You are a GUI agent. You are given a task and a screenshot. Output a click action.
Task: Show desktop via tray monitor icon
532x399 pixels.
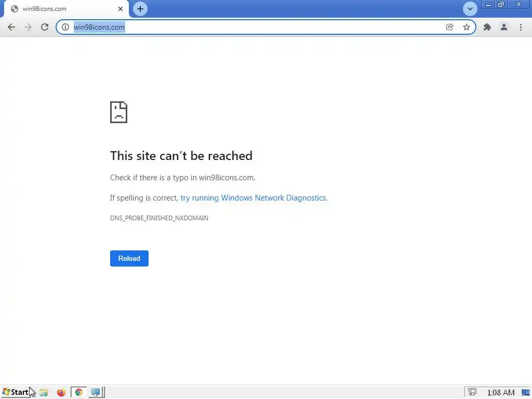pyautogui.click(x=526, y=393)
